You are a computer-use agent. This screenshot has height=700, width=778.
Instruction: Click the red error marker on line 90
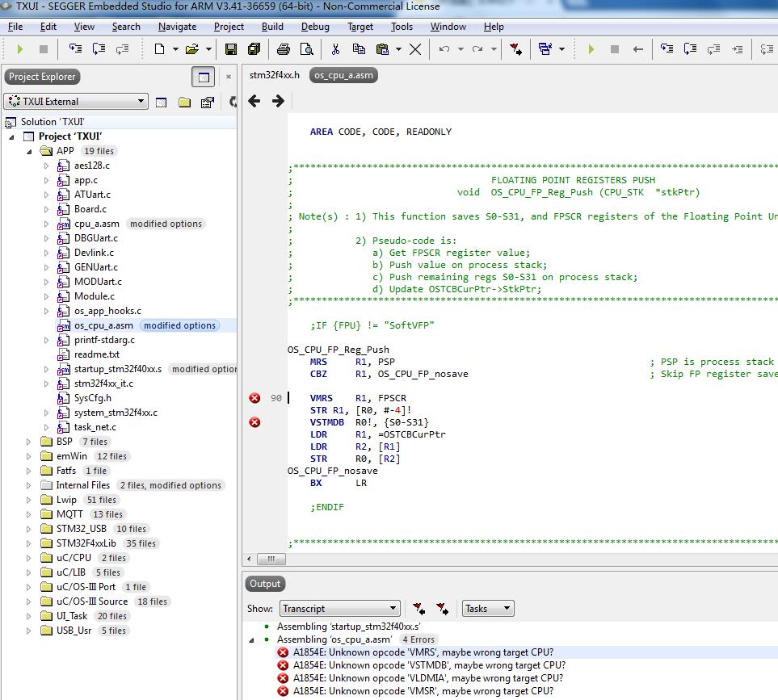pyautogui.click(x=254, y=398)
